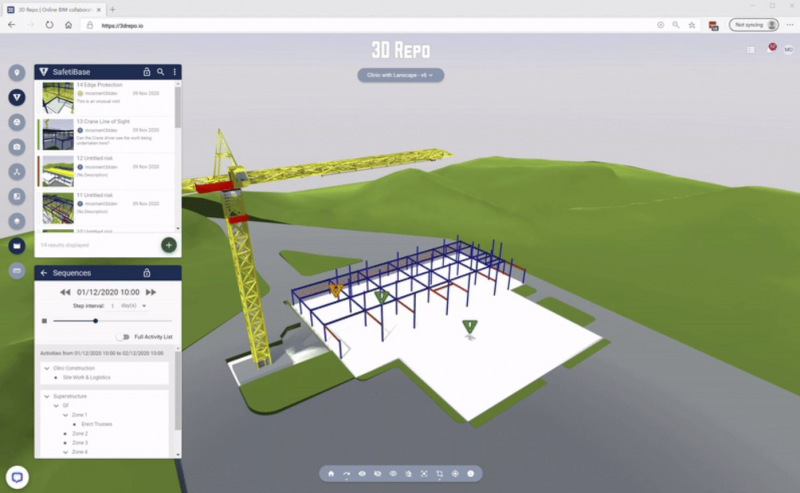Click the lock icon in SafetiBase header
Image resolution: width=800 pixels, height=493 pixels.
tap(146, 72)
